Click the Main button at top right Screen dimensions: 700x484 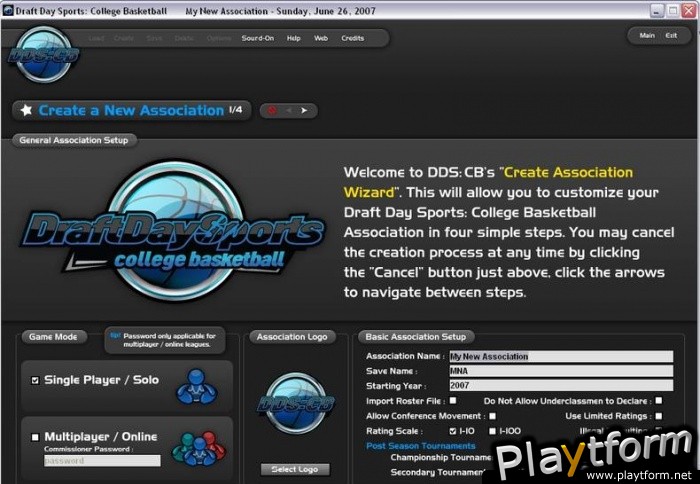pos(647,36)
